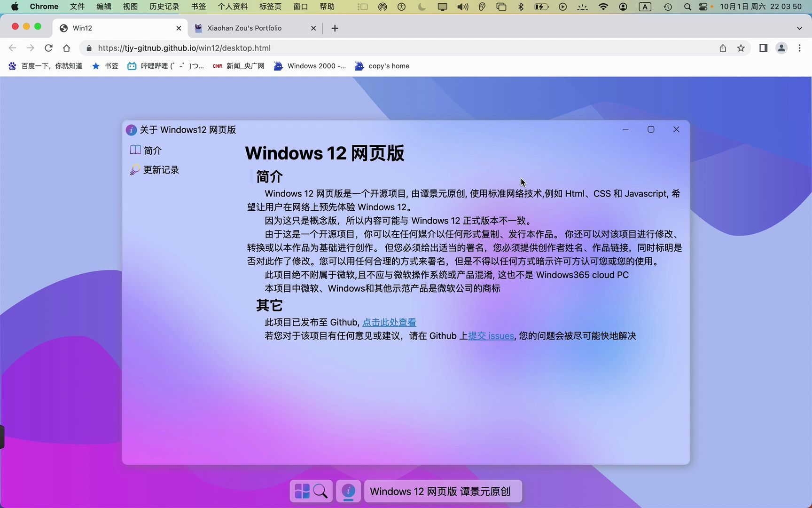Open the Windows 2000 bookmark
The image size is (812, 508).
click(310, 66)
